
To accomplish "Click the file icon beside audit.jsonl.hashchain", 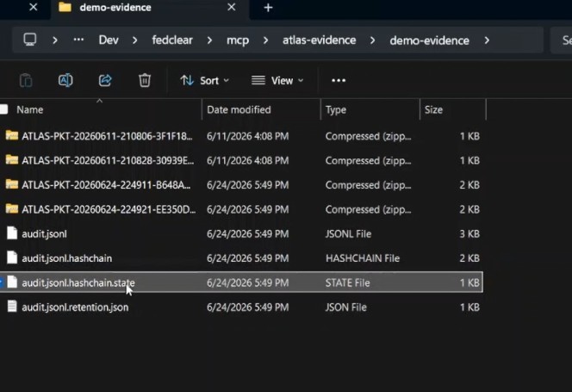I will 12,258.
